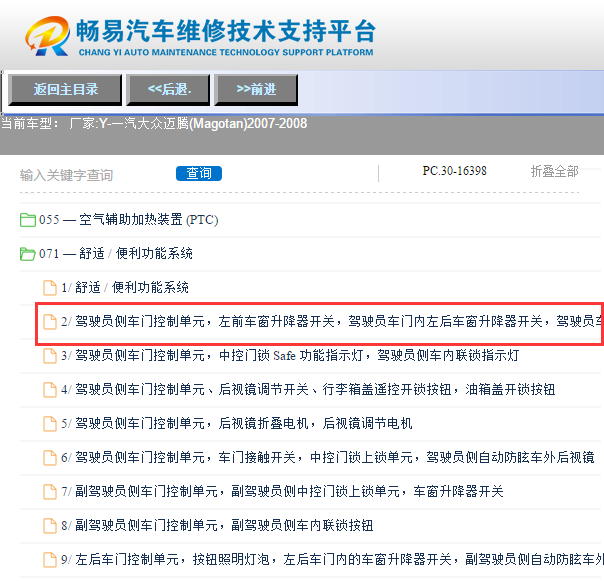Click the blue 查询 search button
This screenshot has width=604, height=581.
[x=199, y=173]
